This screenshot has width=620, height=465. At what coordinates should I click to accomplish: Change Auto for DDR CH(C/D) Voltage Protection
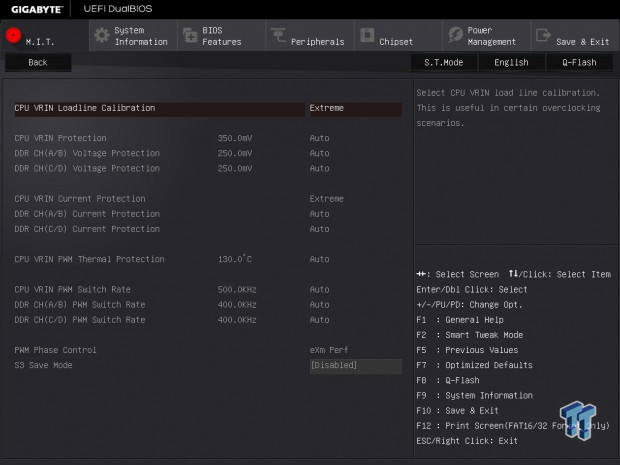pyautogui.click(x=319, y=168)
